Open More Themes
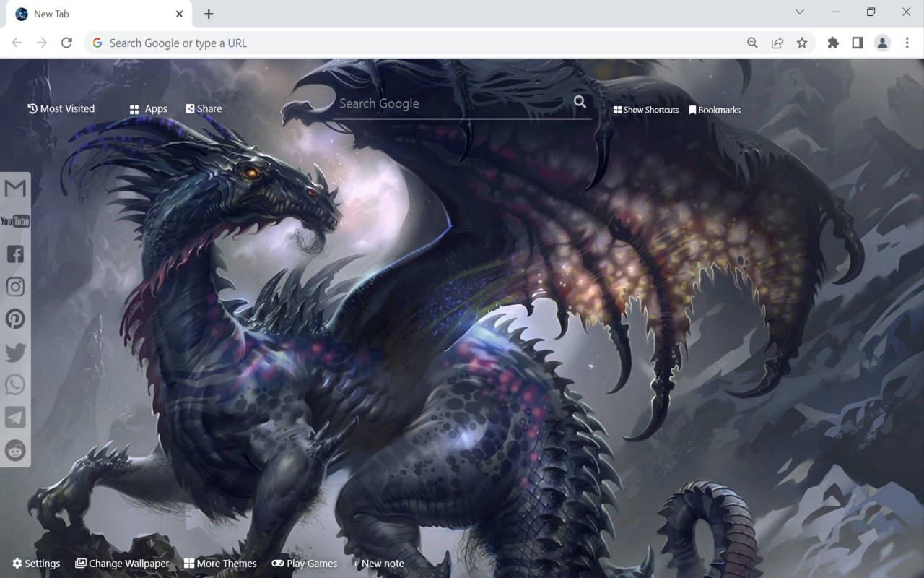Image resolution: width=924 pixels, height=578 pixels. [x=220, y=564]
